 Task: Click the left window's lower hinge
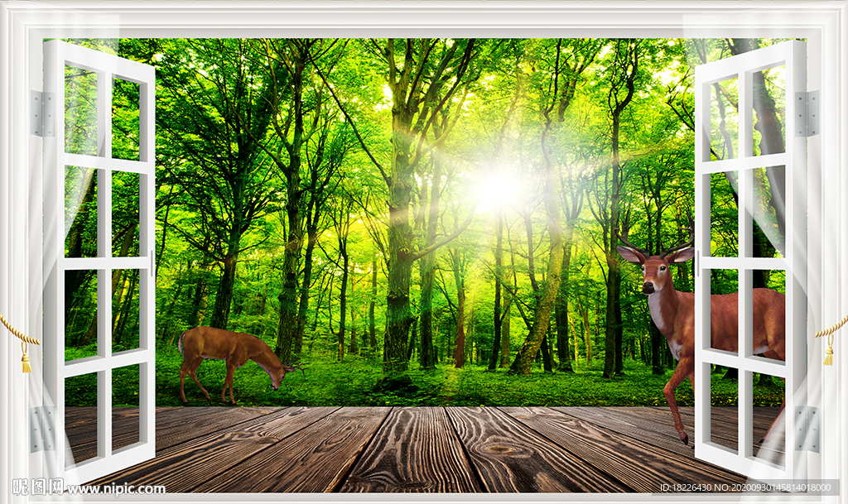43,429
